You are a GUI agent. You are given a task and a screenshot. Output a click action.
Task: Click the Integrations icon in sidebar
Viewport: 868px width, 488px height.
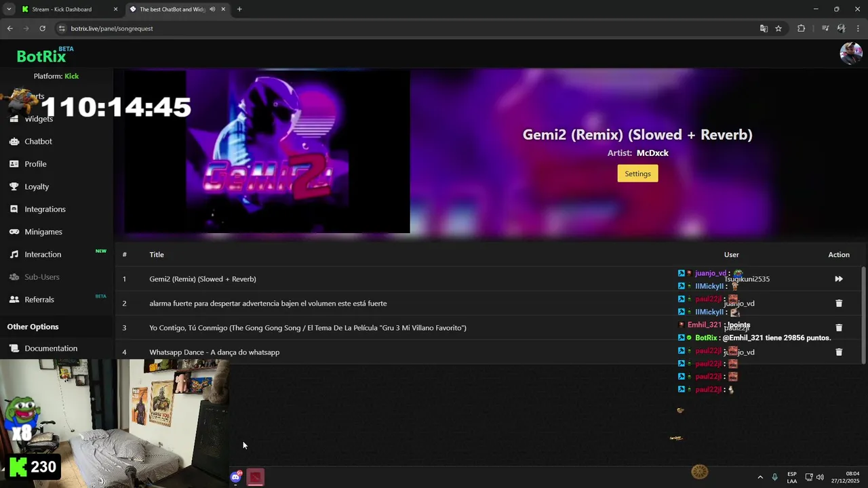(x=14, y=209)
